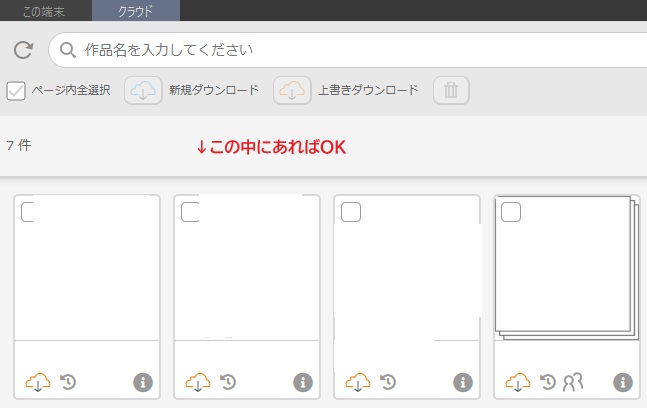Switch to the この端末 tab
Screen dimensions: 647x408
click(45, 11)
